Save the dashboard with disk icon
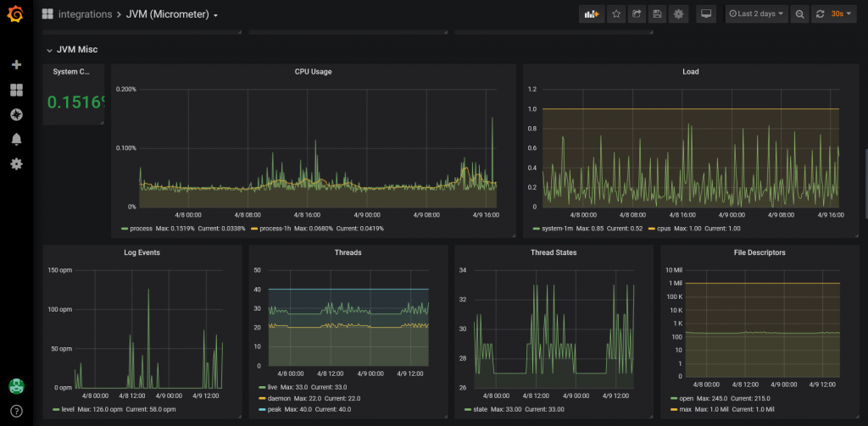868x426 pixels. pyautogui.click(x=657, y=14)
